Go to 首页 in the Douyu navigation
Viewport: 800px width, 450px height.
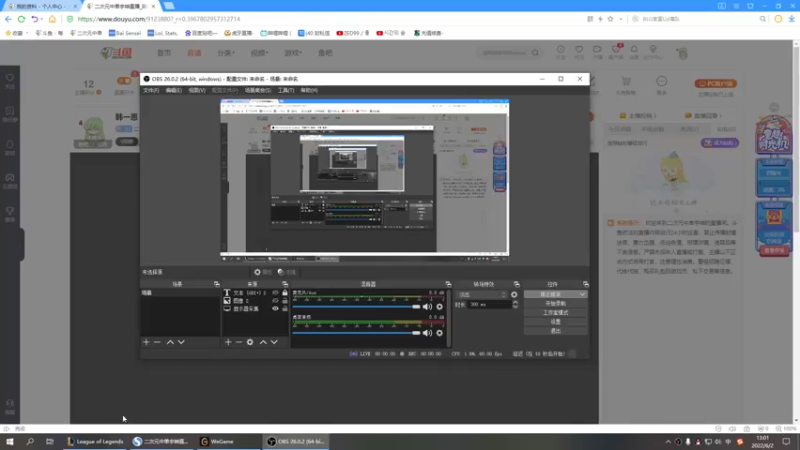(x=164, y=53)
